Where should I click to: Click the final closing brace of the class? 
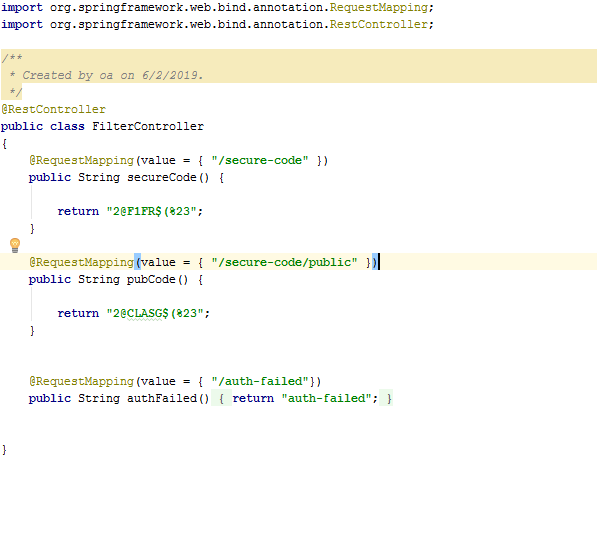click(x=4, y=450)
